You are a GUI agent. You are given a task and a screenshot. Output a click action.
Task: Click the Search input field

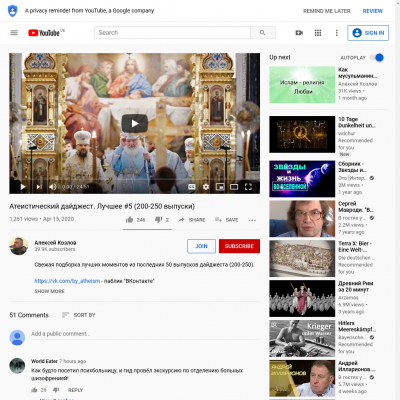172,33
